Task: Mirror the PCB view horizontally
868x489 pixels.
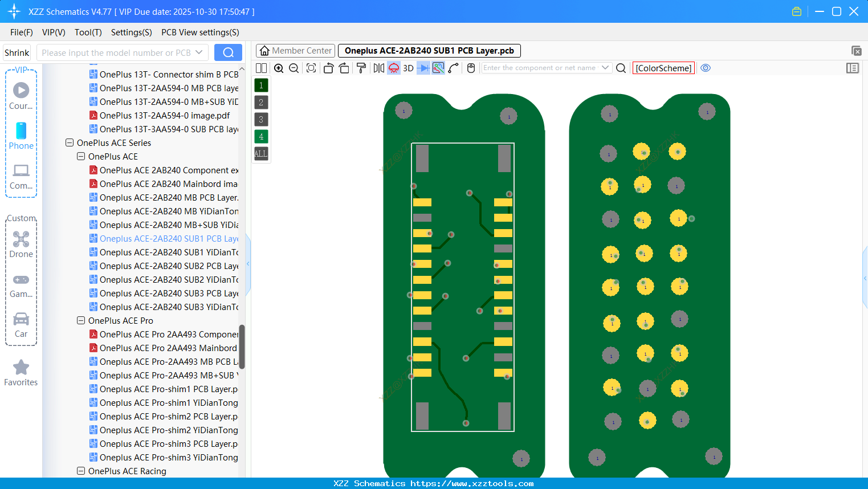Action: pos(378,68)
